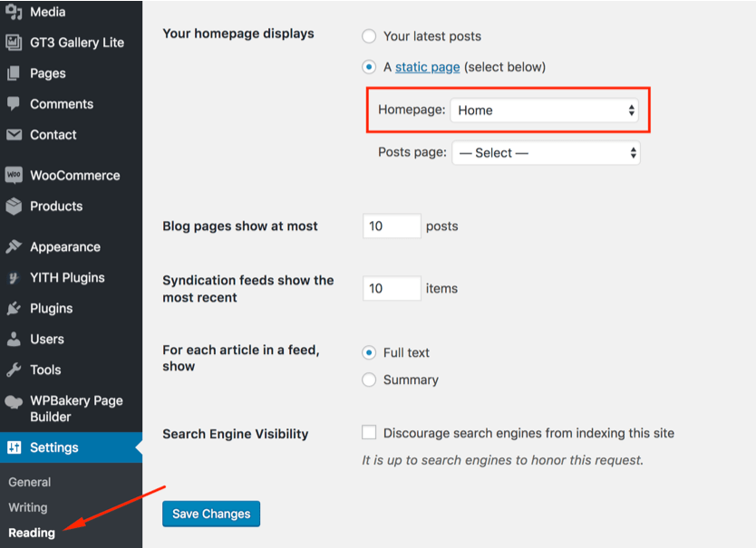Click the Media sidebar icon
Viewport: 756px width, 548px height.
tap(14, 12)
